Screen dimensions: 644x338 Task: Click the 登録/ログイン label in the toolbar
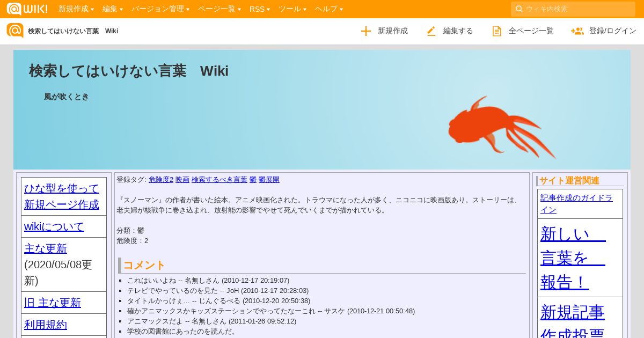point(613,31)
